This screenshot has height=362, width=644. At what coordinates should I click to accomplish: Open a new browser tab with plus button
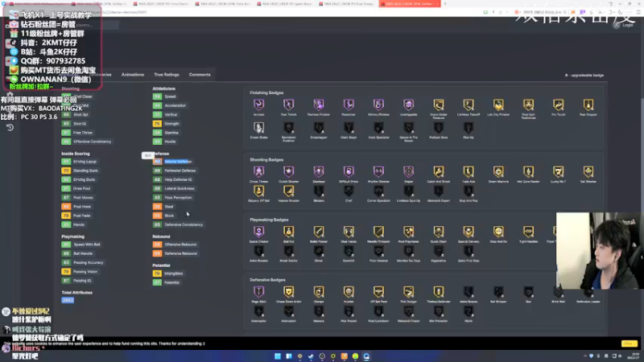coord(445,4)
